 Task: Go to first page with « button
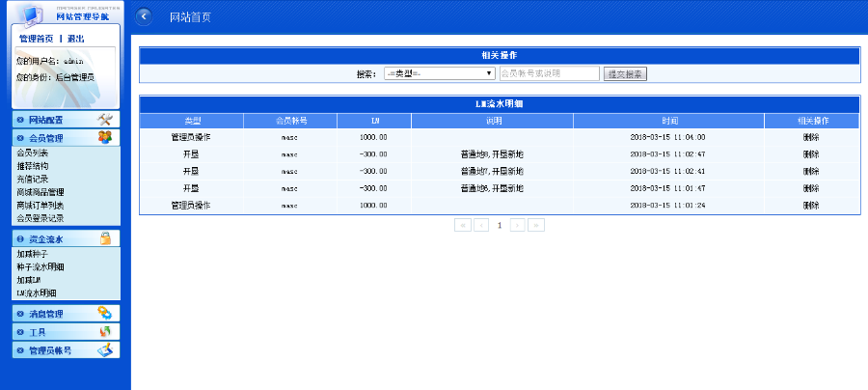pos(463,225)
